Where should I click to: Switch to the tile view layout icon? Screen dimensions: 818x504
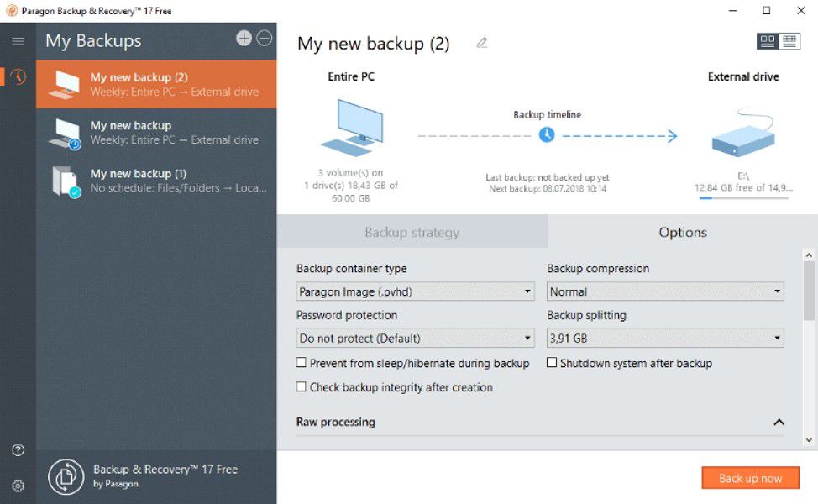pos(768,40)
